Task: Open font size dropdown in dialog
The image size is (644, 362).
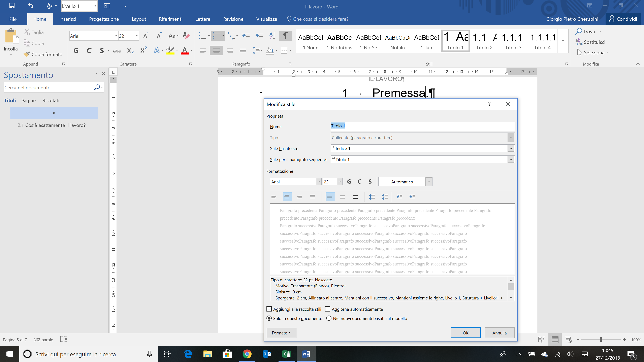Action: pyautogui.click(x=339, y=182)
